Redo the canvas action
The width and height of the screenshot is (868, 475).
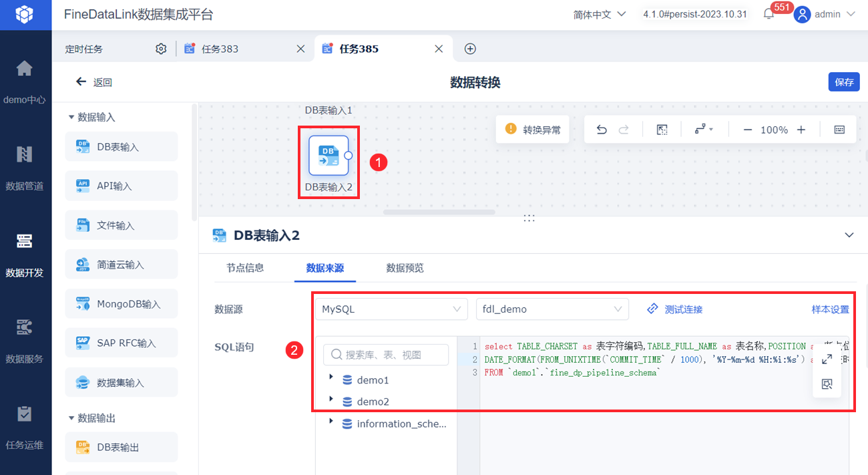[624, 130]
